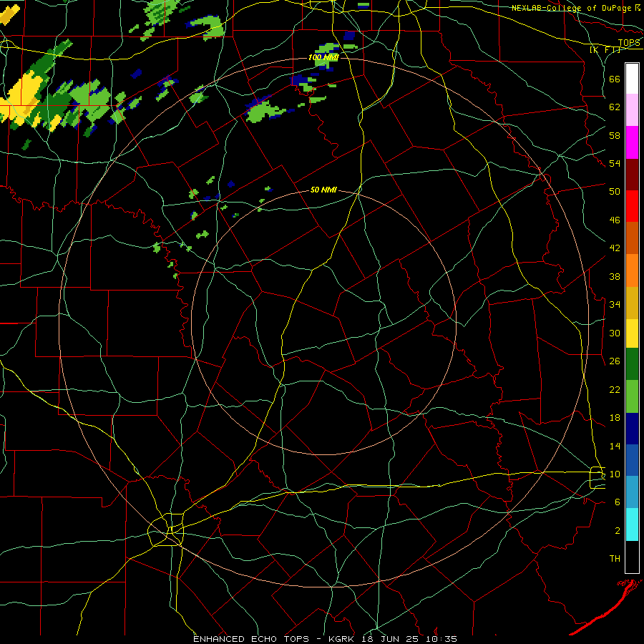The width and height of the screenshot is (644, 644).
Task: Click the K FT units label
Action: click(x=605, y=49)
